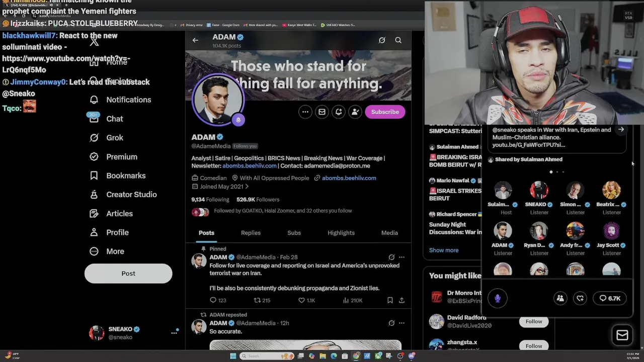644x362 pixels.
Task: Follow David Radford
Action: (x=534, y=321)
